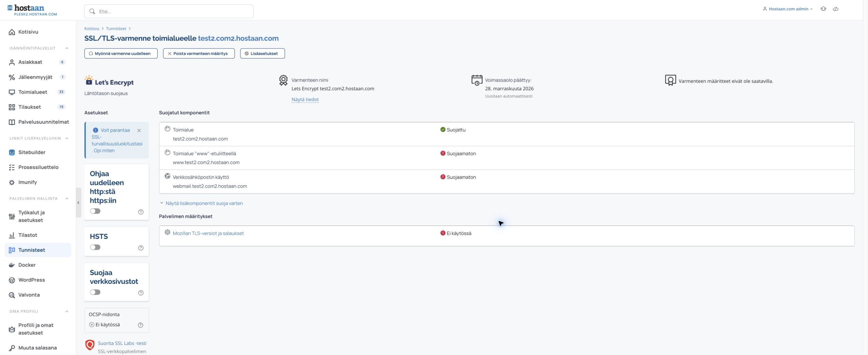Image resolution: width=868 pixels, height=355 pixels.
Task: Click the Sitebuilder icon
Action: (12, 152)
